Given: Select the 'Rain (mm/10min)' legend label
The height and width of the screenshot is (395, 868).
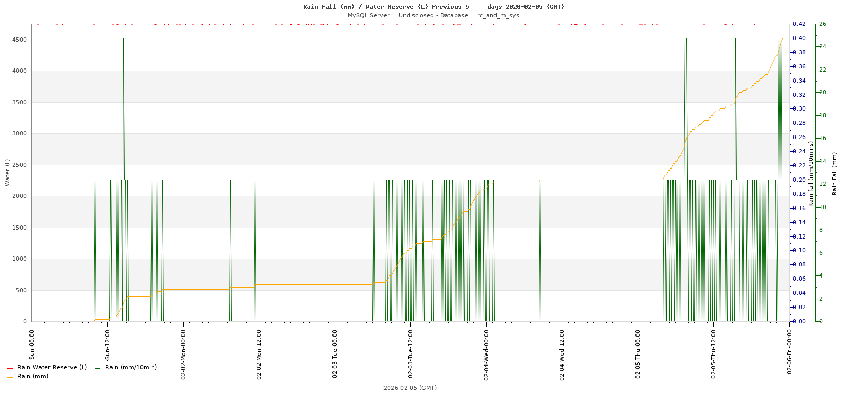Looking at the screenshot, I should pos(130,368).
